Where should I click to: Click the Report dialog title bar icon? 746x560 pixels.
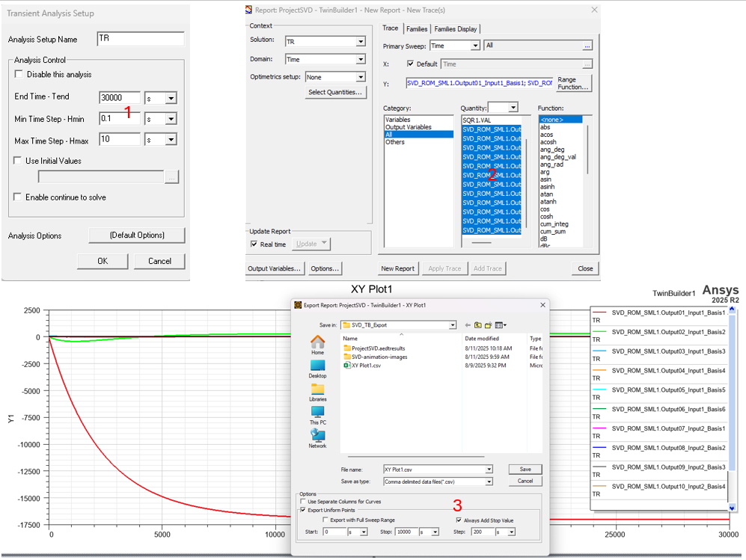point(249,10)
